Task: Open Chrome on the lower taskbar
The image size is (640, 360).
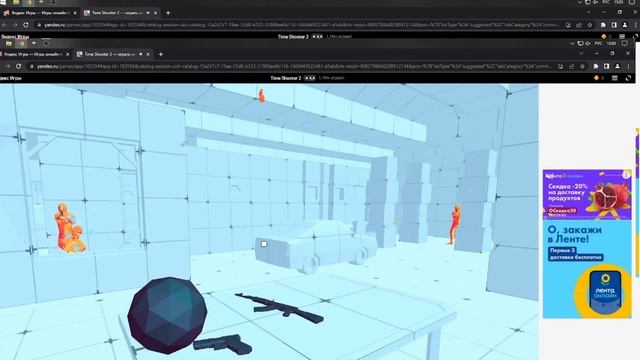Action: (x=21, y=43)
